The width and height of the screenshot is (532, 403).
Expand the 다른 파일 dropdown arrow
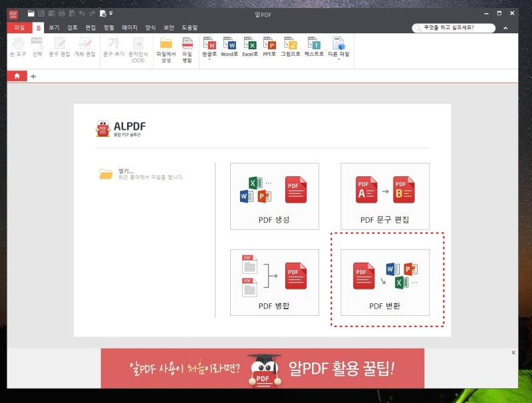click(x=338, y=60)
